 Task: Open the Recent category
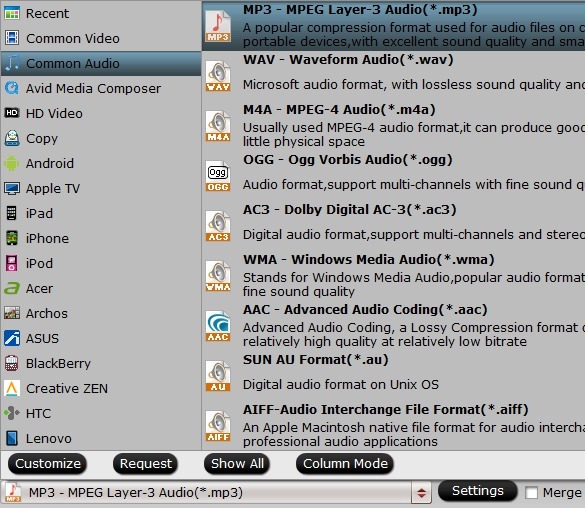pyautogui.click(x=101, y=13)
